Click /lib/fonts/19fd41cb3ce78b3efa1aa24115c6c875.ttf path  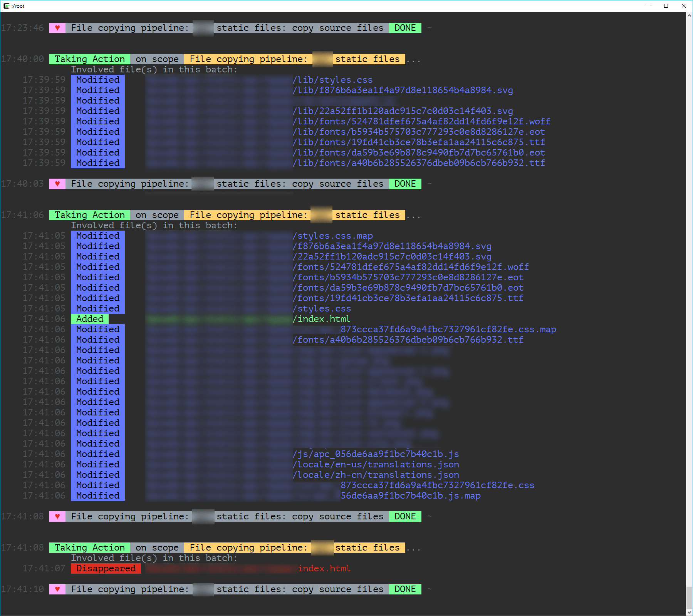click(419, 142)
